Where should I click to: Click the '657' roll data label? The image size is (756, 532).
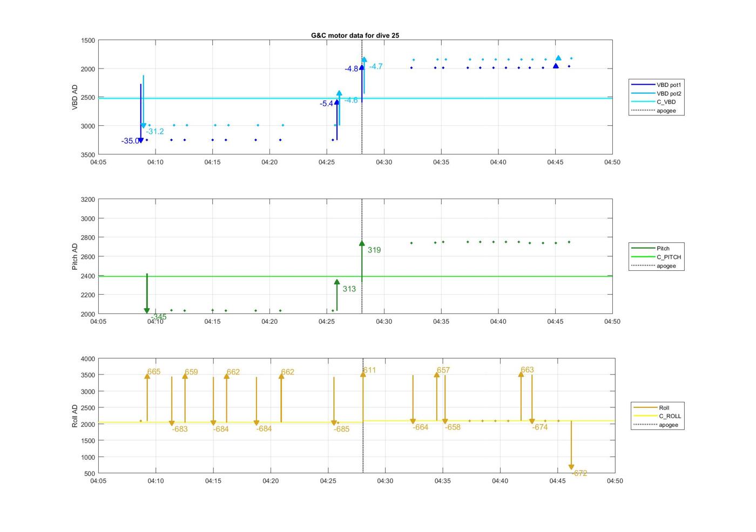coord(443,370)
